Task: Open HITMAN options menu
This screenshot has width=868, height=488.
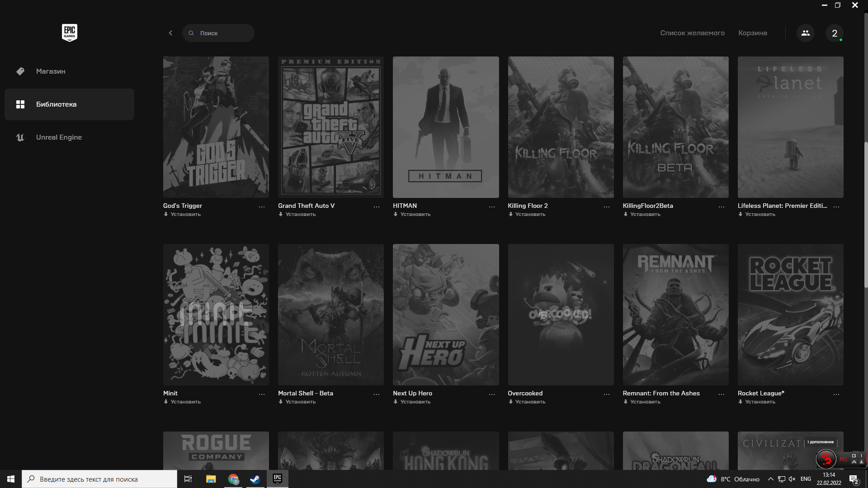Action: pyautogui.click(x=492, y=207)
